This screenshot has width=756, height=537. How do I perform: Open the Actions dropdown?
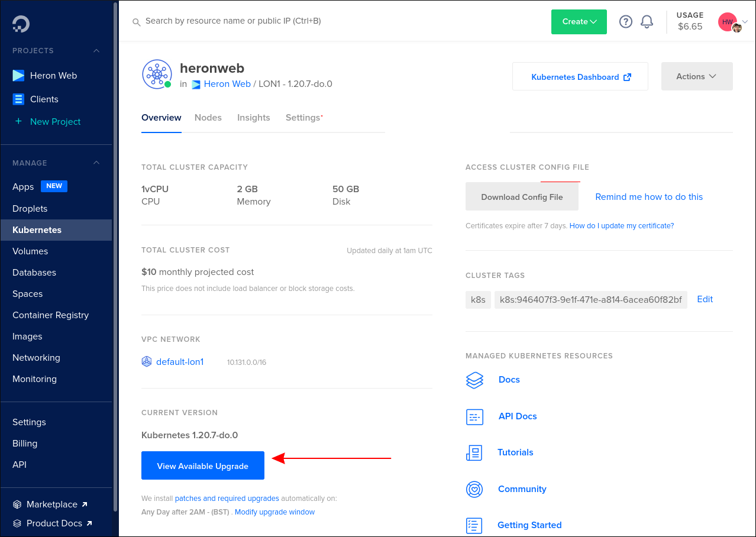click(697, 76)
